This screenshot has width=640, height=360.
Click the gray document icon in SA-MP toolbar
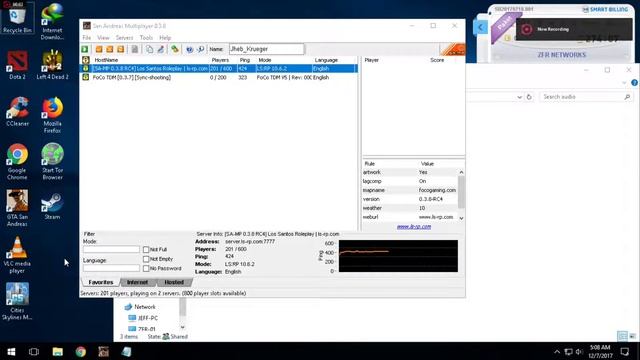(135, 49)
